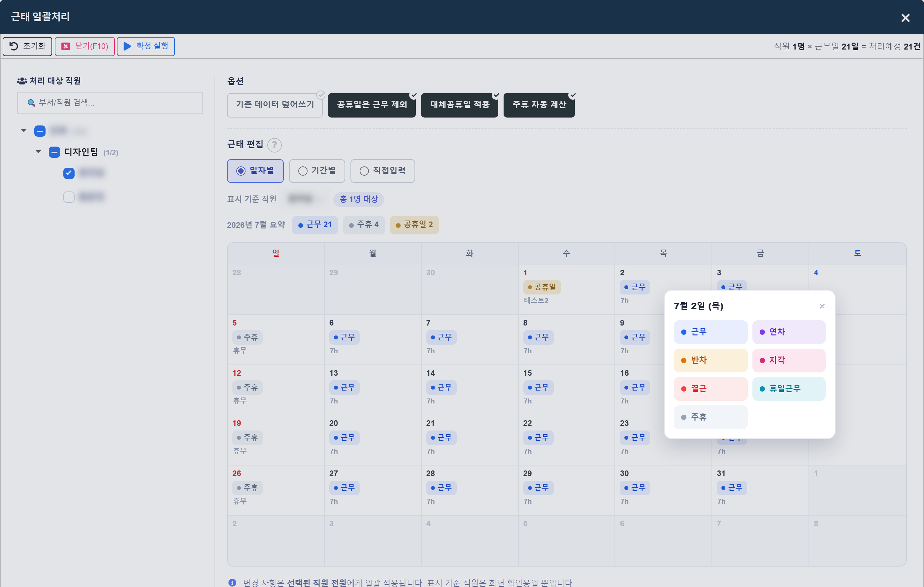
Task: Click the 근무 tag on July 13
Action: (344, 387)
